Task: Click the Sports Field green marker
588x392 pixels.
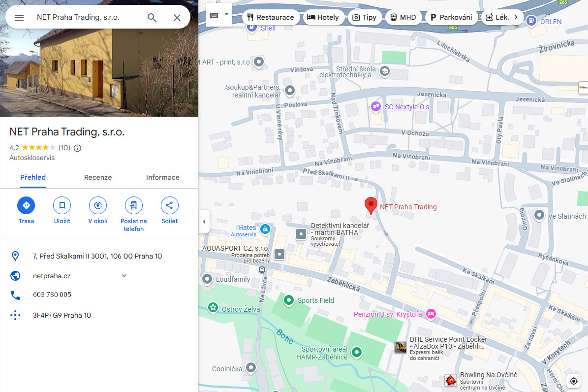Action: pyautogui.click(x=288, y=300)
